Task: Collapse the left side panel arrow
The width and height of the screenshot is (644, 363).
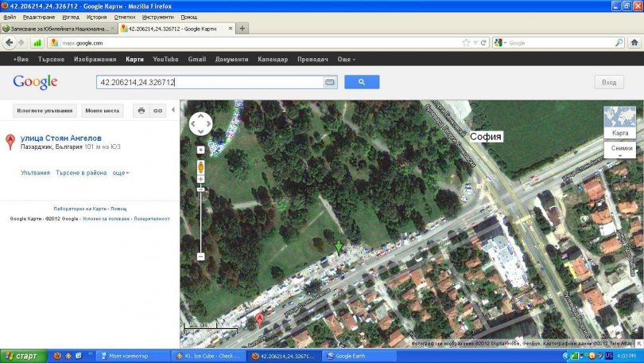Action: coord(174,111)
